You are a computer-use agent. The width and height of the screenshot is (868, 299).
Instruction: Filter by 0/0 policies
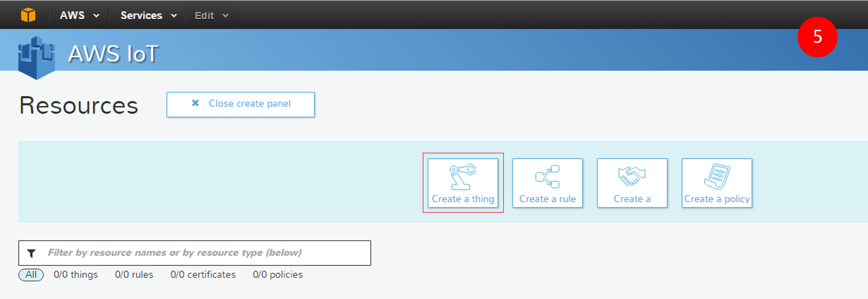tap(278, 275)
